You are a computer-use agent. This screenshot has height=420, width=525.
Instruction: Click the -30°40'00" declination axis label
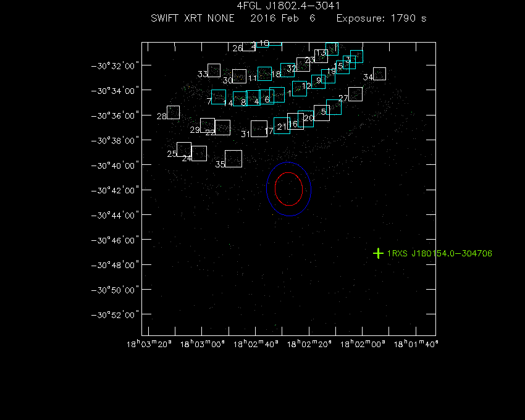pyautogui.click(x=115, y=166)
